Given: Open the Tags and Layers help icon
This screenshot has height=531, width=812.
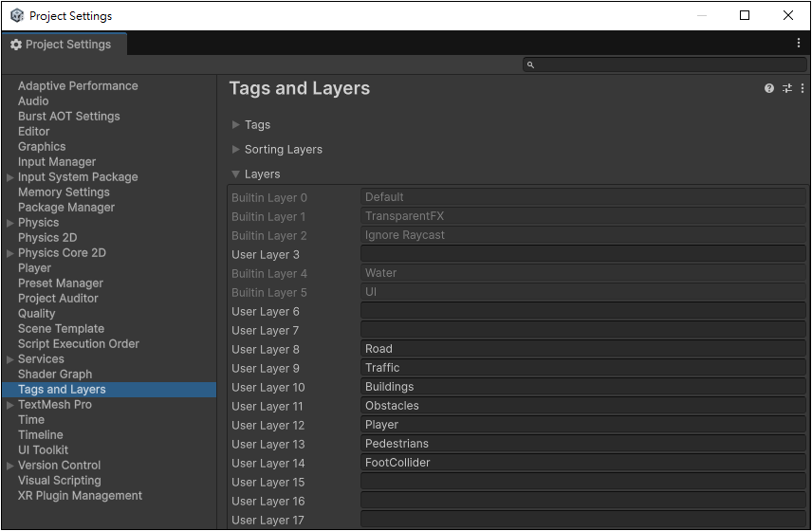Looking at the screenshot, I should coord(769,88).
